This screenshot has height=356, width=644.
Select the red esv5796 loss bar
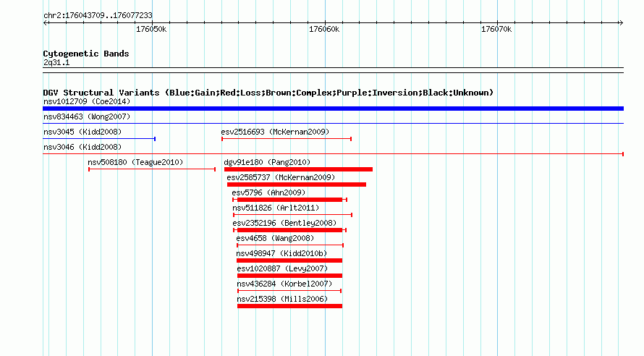[x=289, y=200]
